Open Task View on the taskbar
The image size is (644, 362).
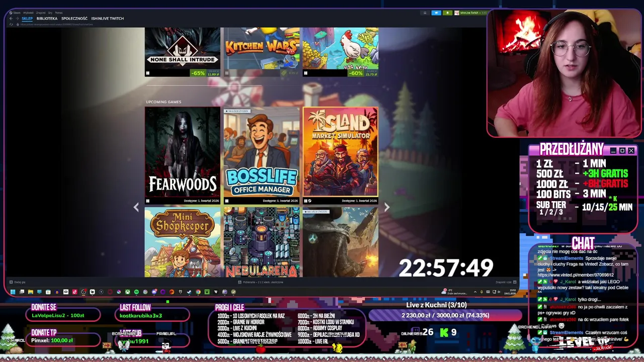tap(22, 292)
